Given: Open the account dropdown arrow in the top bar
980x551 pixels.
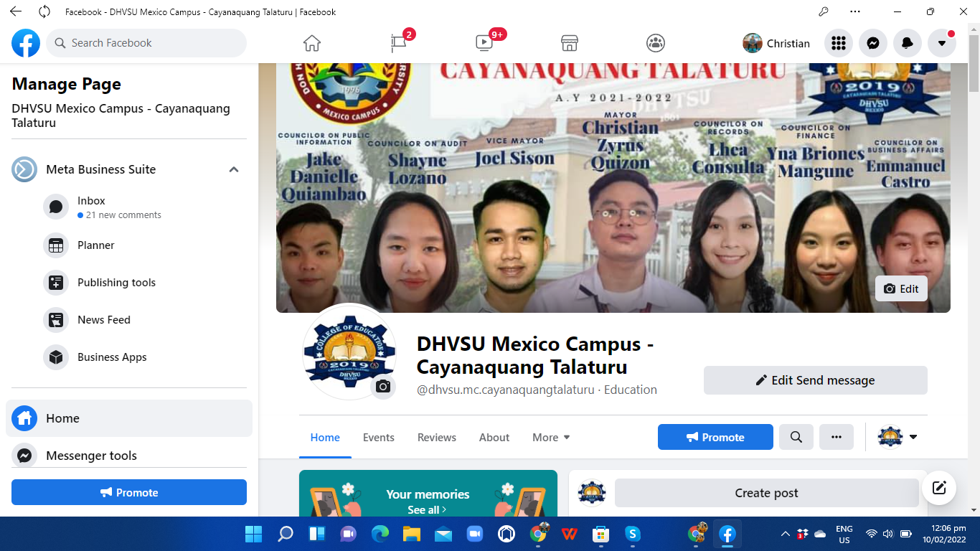Looking at the screenshot, I should coord(942,43).
